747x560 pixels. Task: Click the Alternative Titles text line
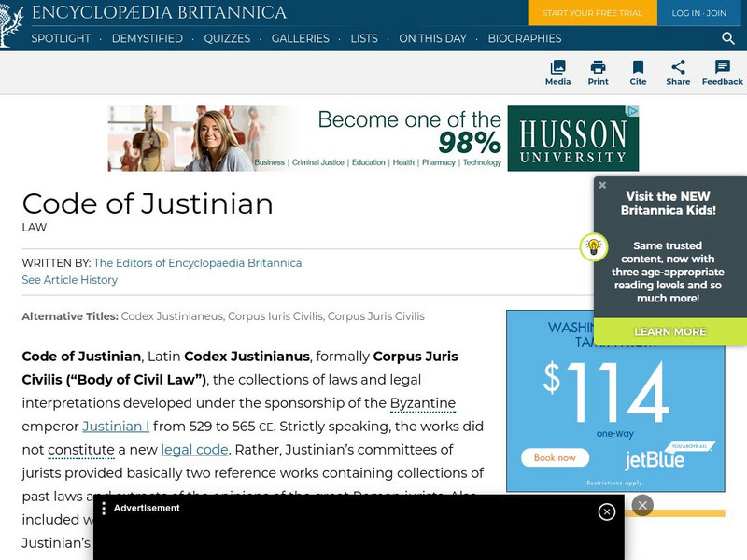(x=223, y=316)
